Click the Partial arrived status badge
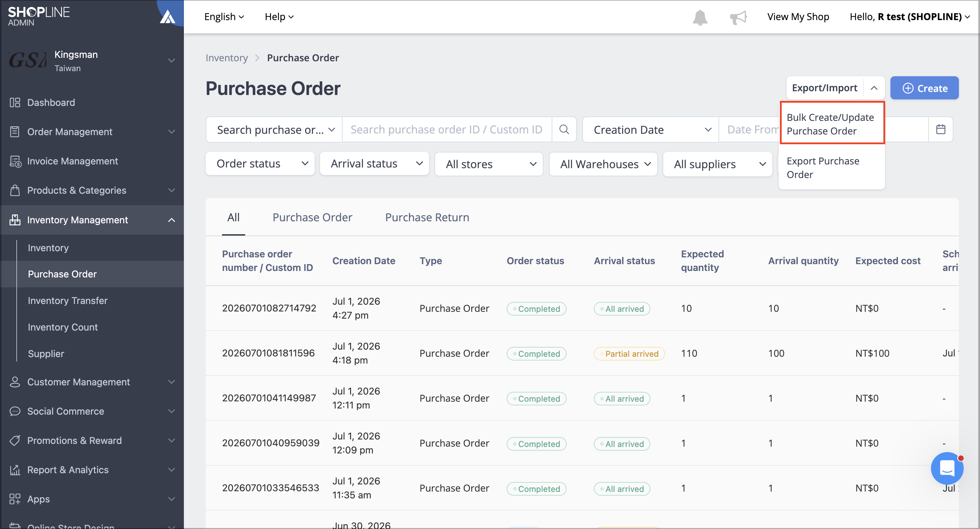This screenshot has height=529, width=980. coord(629,354)
